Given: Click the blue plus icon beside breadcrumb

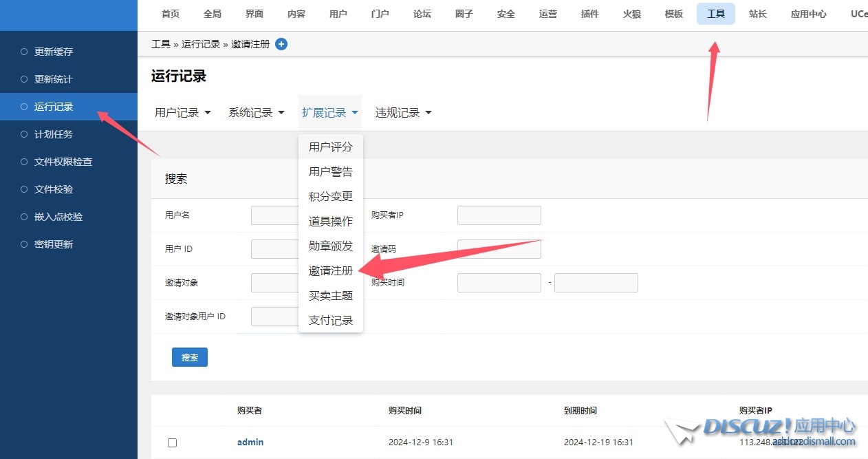Looking at the screenshot, I should coord(281,44).
